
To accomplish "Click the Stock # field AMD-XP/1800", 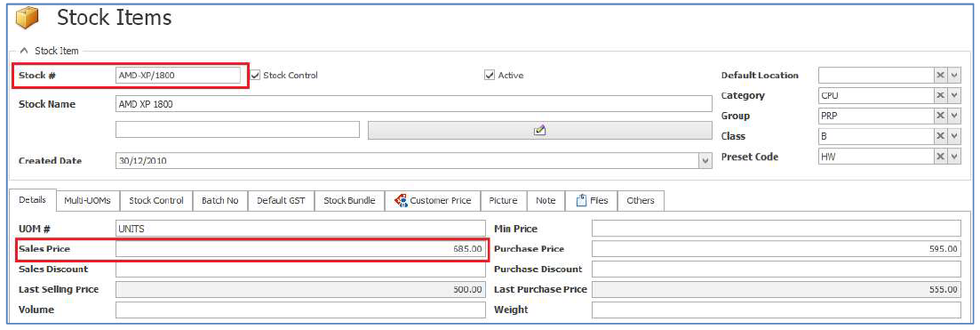I will point(178,75).
